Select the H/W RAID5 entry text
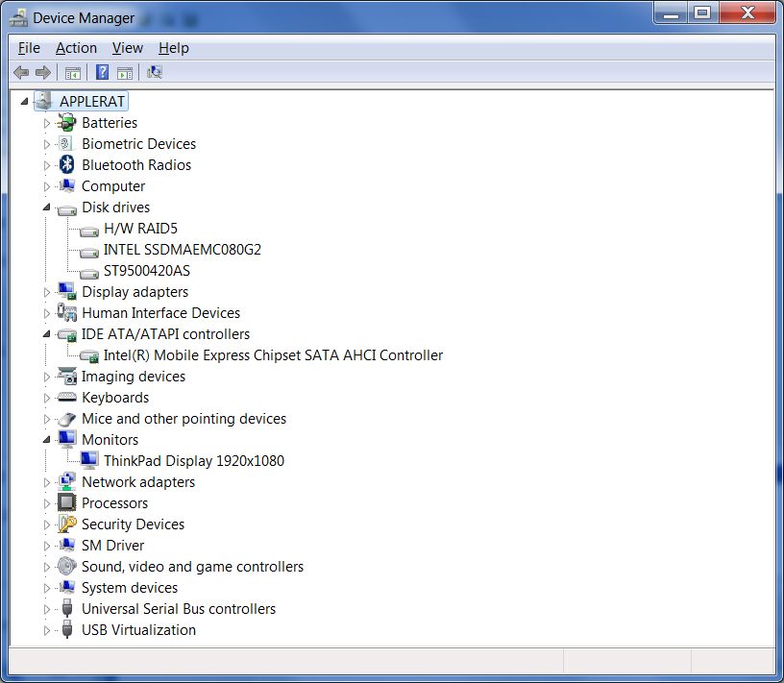The height and width of the screenshot is (683, 784). [x=140, y=229]
